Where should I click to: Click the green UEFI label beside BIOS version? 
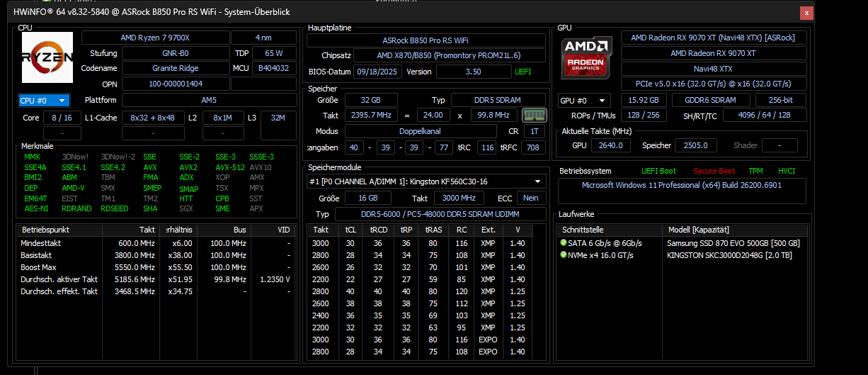pyautogui.click(x=523, y=72)
